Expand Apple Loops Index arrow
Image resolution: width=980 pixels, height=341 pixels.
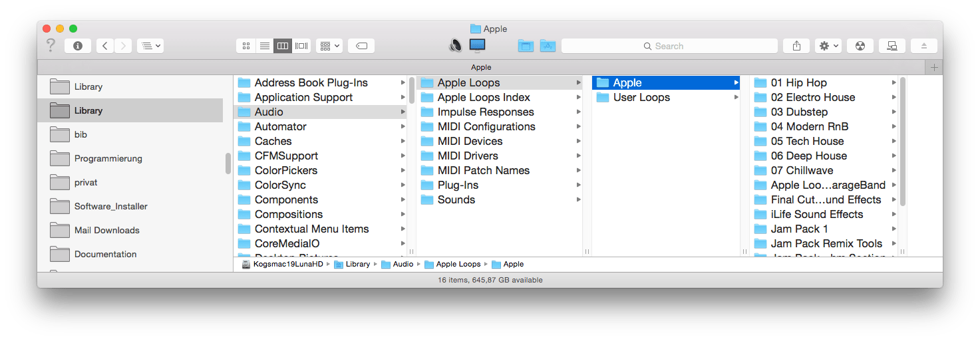point(579,97)
